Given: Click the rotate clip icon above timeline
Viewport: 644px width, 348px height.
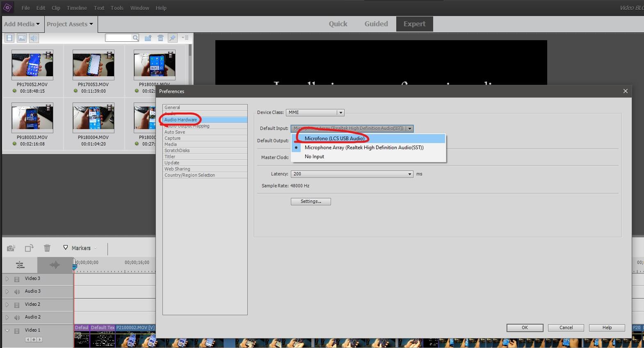Looking at the screenshot, I should coord(29,248).
